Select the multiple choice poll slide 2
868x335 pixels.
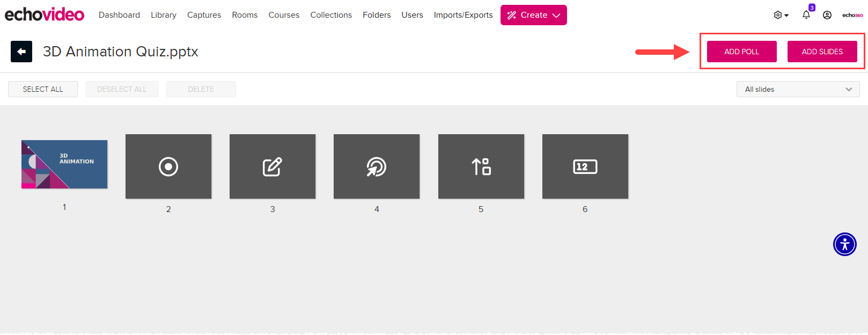click(x=168, y=166)
